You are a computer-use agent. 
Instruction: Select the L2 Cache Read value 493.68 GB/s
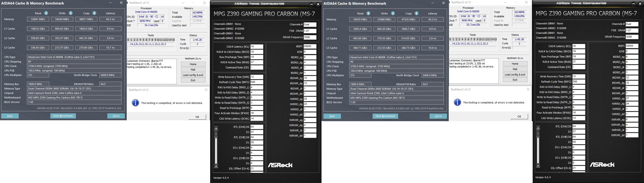(360, 39)
